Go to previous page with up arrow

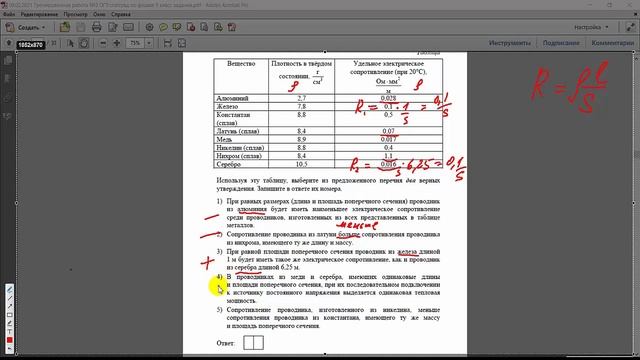pyautogui.click(x=9, y=43)
